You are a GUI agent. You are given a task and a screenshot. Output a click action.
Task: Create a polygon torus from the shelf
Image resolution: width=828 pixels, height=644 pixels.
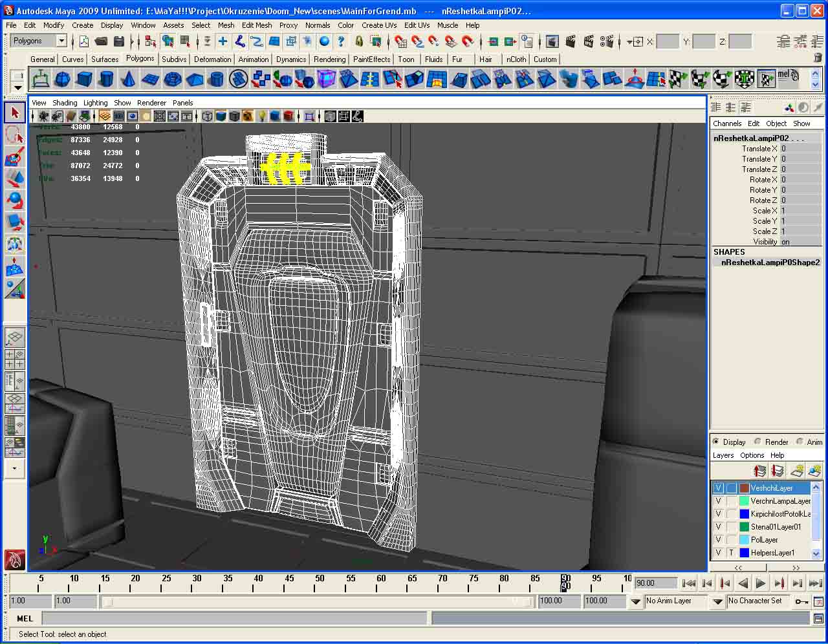173,80
